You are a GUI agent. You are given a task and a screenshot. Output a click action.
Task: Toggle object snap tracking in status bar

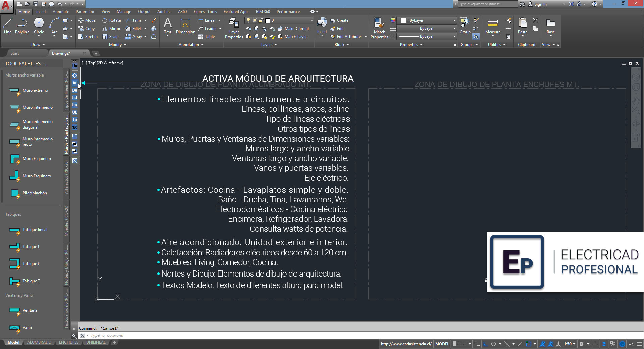tap(520, 344)
